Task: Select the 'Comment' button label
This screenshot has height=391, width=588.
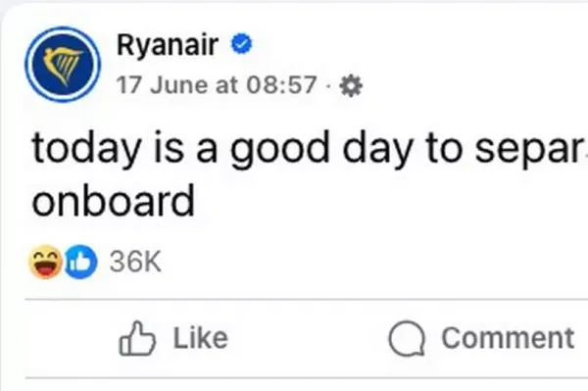Action: tap(508, 338)
